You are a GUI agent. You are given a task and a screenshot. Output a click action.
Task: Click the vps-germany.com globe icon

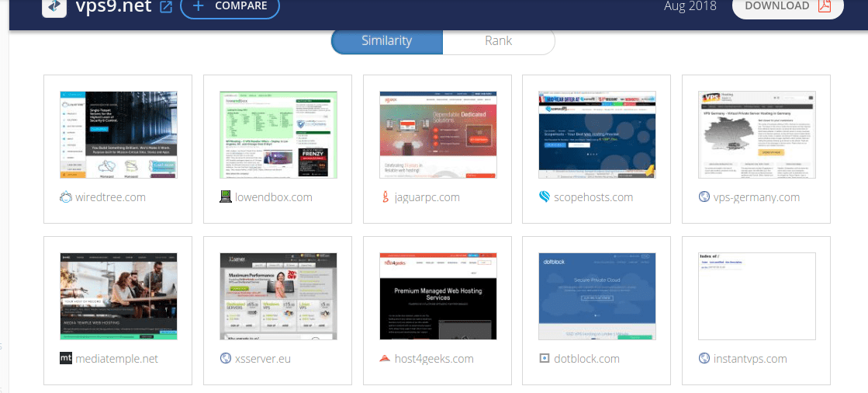tap(704, 196)
